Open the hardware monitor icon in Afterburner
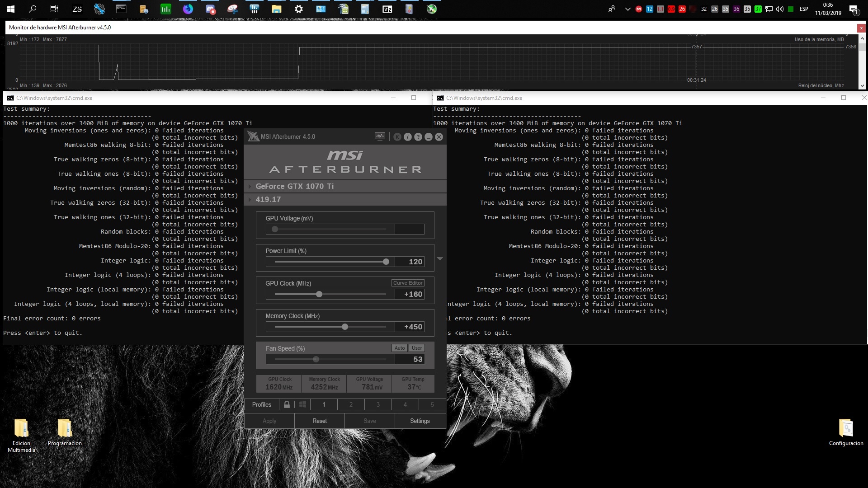This screenshot has height=488, width=868. coord(380,136)
